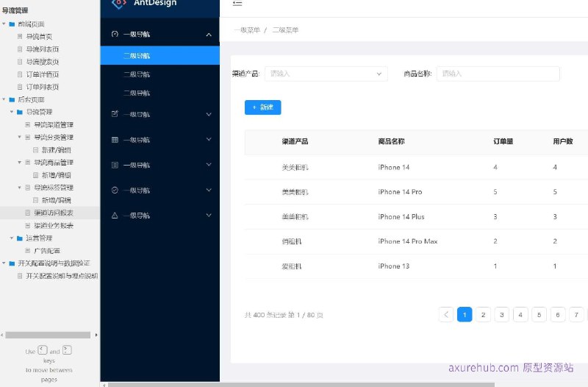Click the 一级菜单 breadcrumb
This screenshot has width=588, height=387.
[x=247, y=30]
